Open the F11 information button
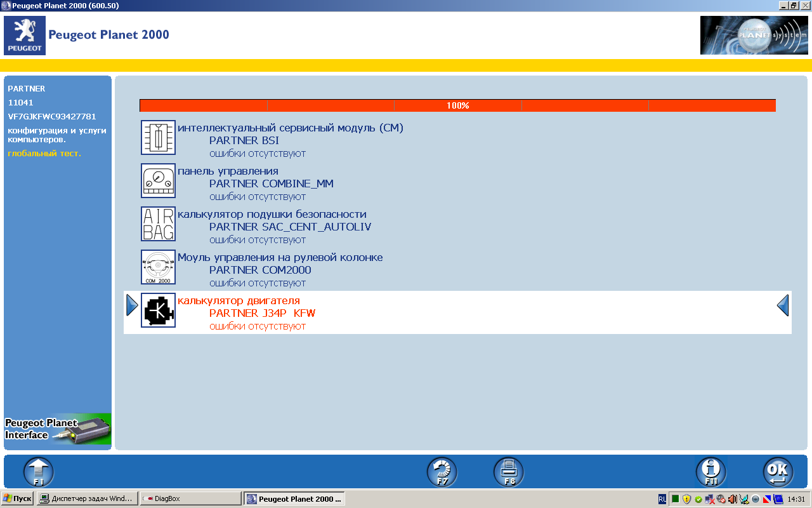The image size is (812, 508). (x=710, y=472)
